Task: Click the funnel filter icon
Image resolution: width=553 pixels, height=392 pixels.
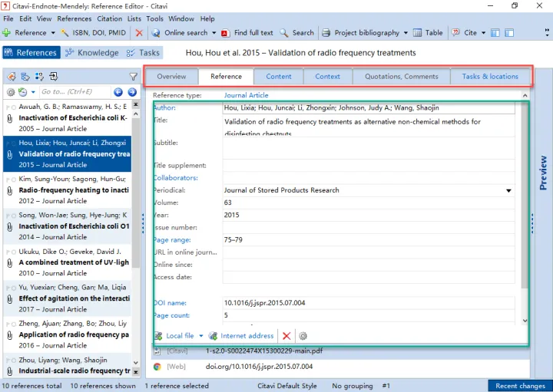Action: pos(133,77)
